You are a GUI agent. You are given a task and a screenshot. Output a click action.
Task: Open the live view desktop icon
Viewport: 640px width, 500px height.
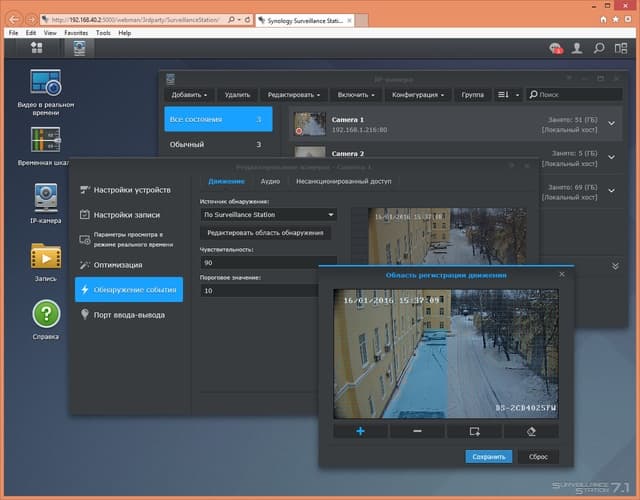[46, 84]
